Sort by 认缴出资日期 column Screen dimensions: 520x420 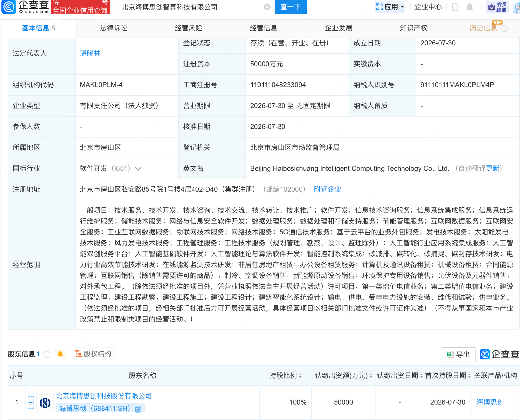click(x=421, y=376)
